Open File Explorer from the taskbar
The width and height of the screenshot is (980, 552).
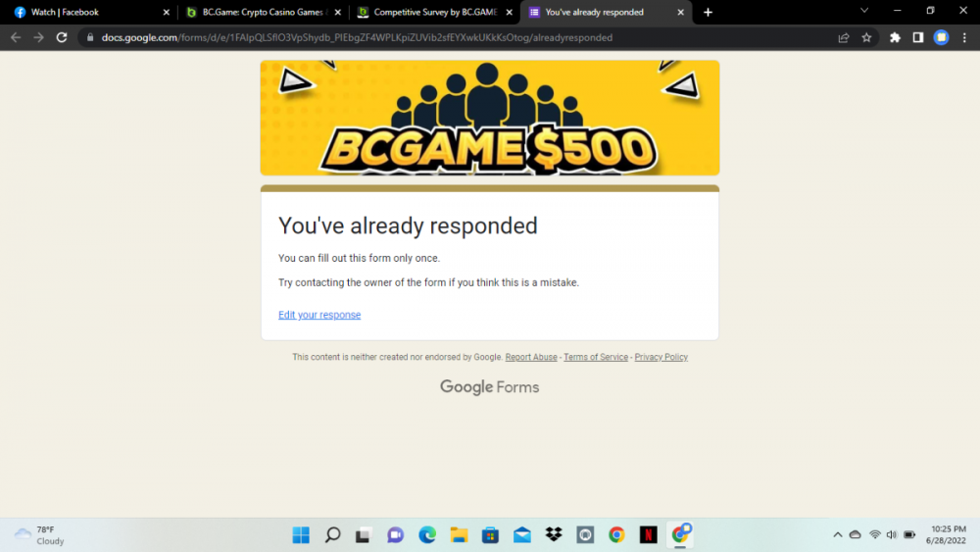click(459, 535)
